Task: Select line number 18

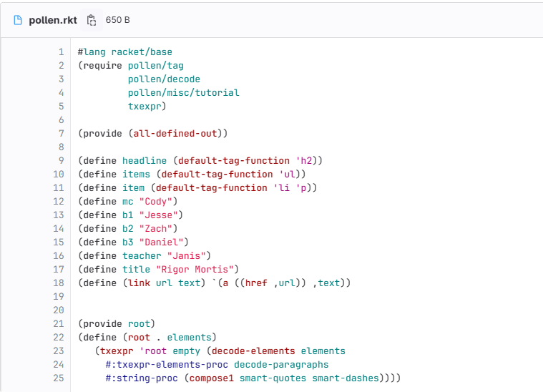Action: coord(59,283)
